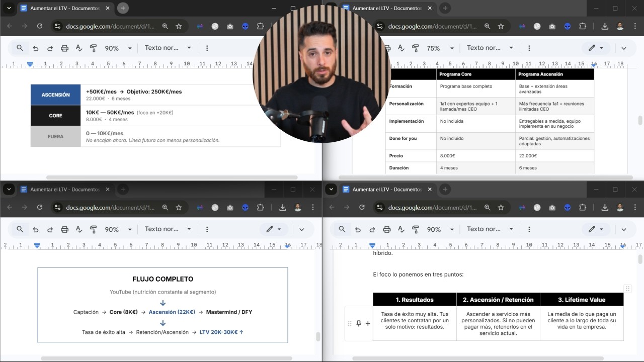The image size is (644, 362).
Task: Redo in the Resultados table window toolbar
Action: coord(372,229)
